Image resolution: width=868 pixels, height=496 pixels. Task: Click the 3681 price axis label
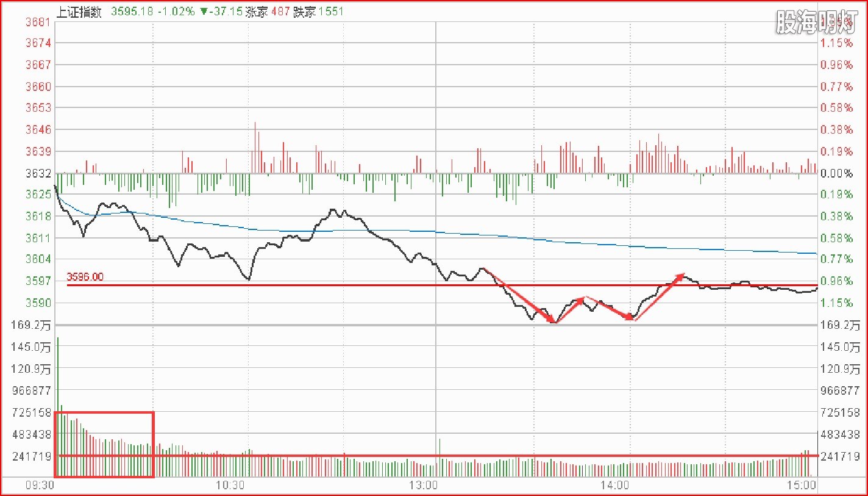39,22
